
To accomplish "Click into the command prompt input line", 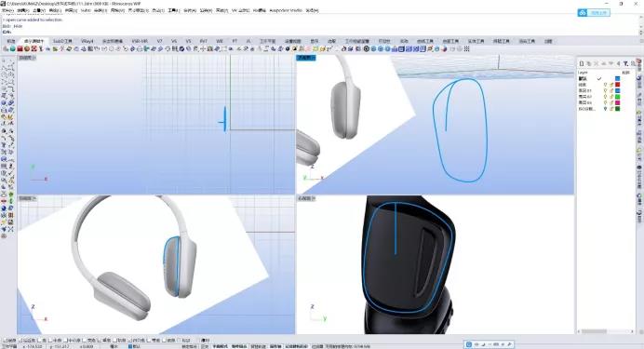I will [x=320, y=32].
